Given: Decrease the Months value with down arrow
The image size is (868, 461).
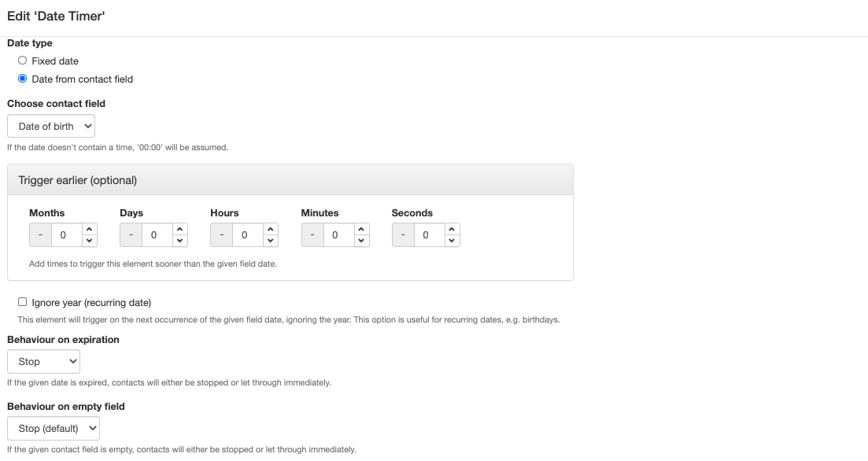Looking at the screenshot, I should [x=89, y=241].
